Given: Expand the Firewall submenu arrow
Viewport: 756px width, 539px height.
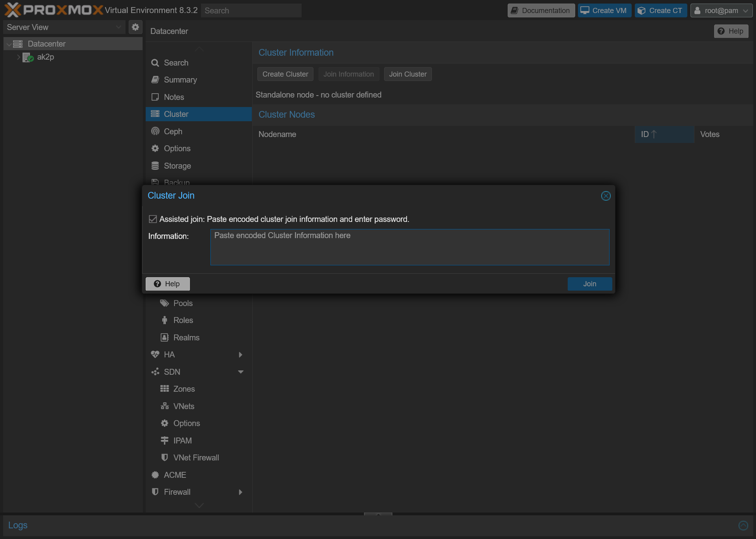Looking at the screenshot, I should coord(240,492).
